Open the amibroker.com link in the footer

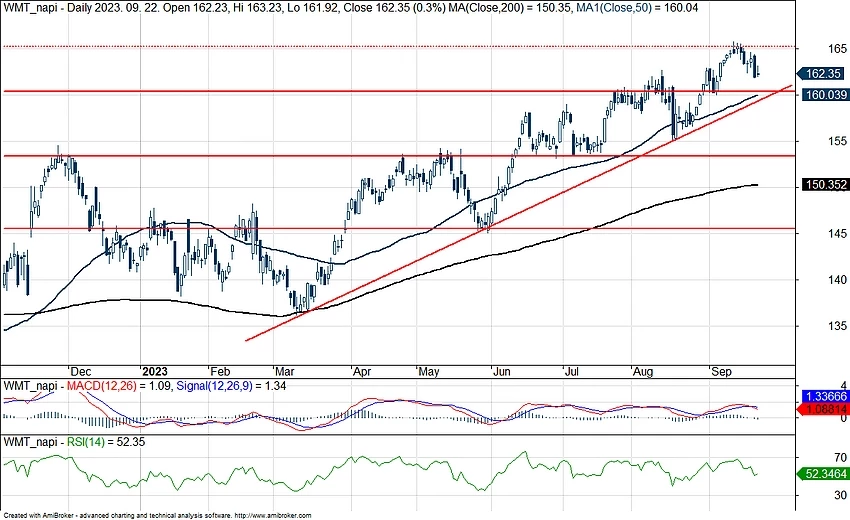pos(273,516)
